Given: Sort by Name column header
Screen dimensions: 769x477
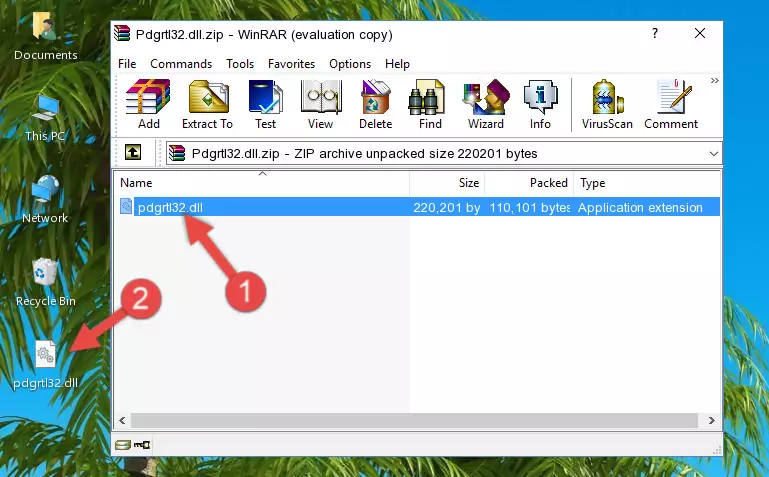Looking at the screenshot, I should pos(262,183).
